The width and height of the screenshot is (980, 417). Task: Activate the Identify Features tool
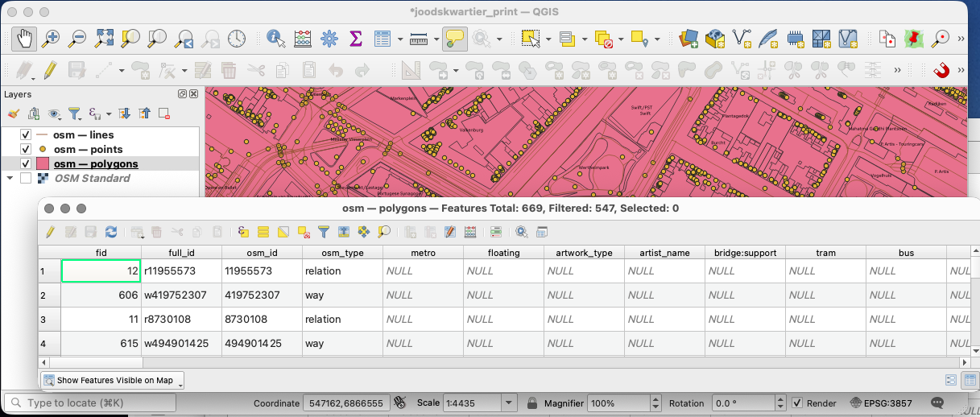[275, 38]
